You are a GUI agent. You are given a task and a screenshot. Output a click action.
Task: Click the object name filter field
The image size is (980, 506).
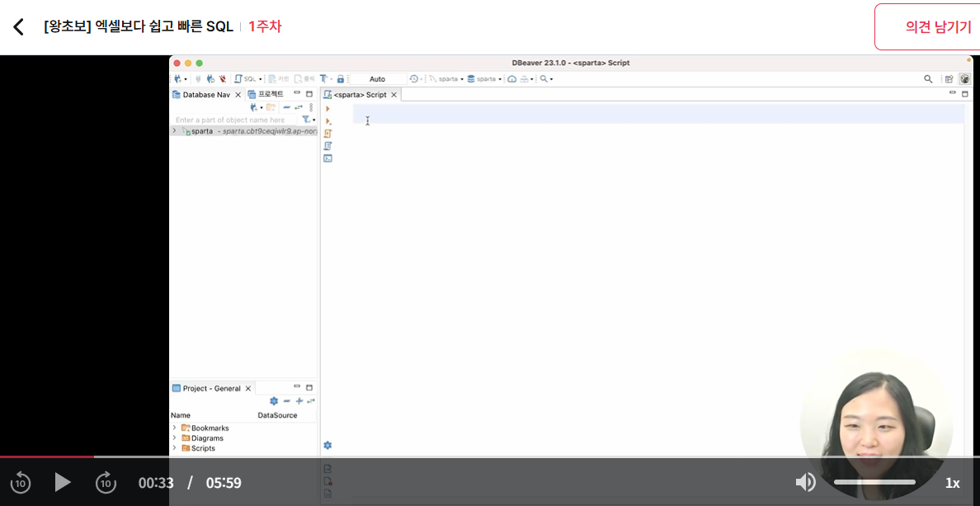tap(234, 120)
